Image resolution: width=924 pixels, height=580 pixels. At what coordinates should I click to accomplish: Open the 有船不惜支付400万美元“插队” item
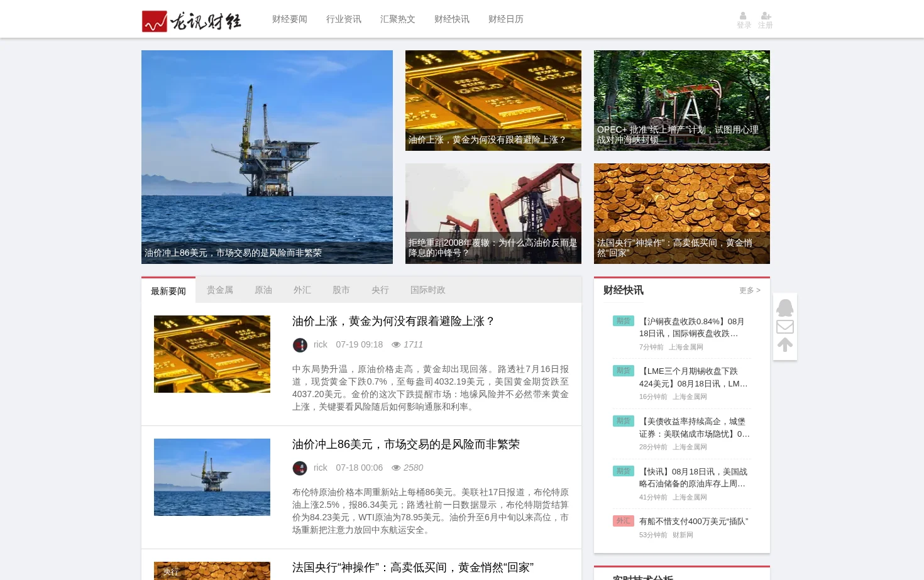pos(694,521)
